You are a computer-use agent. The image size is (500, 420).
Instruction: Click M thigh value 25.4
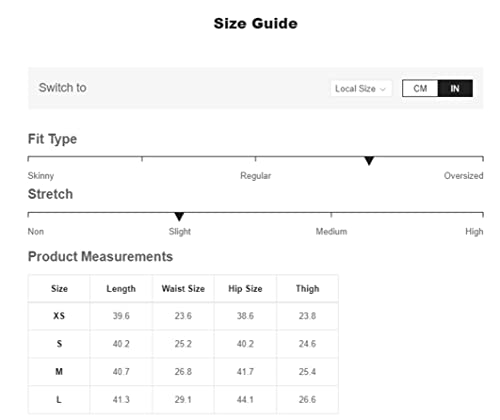pos(307,371)
